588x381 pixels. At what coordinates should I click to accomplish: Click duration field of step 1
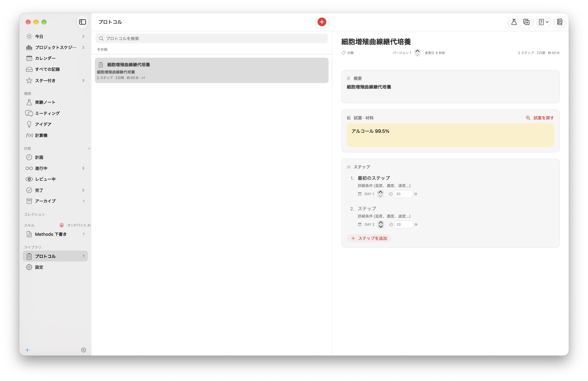403,194
